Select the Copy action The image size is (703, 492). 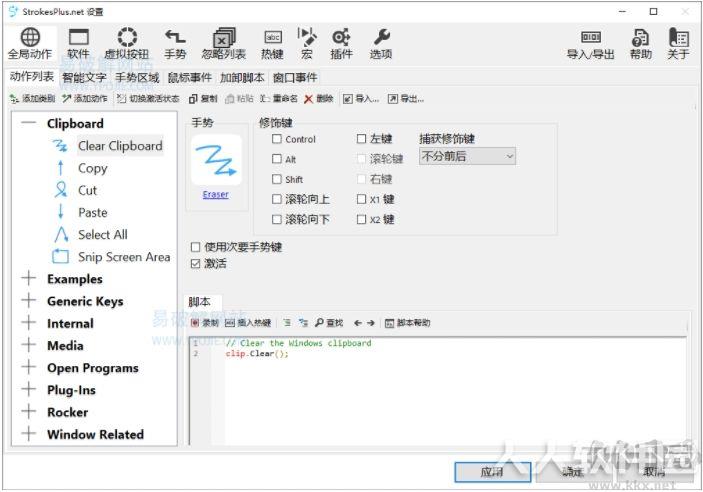click(93, 168)
